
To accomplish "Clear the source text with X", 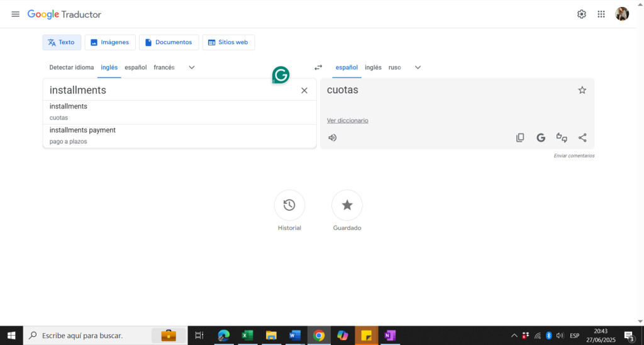I will click(x=304, y=91).
